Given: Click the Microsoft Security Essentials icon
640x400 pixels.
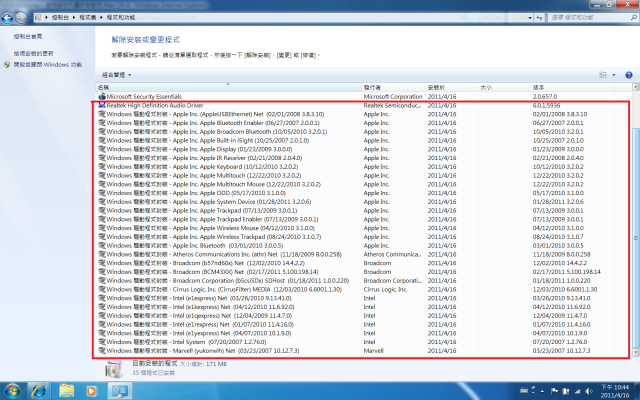Looking at the screenshot, I should 102,97.
